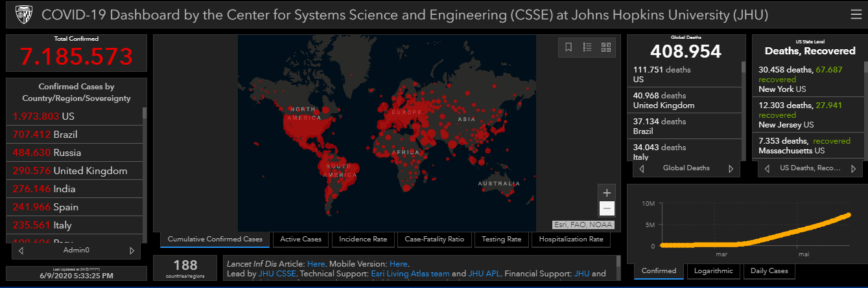Switch to Hospitalization Rate tab
The width and height of the screenshot is (868, 288).
571,239
